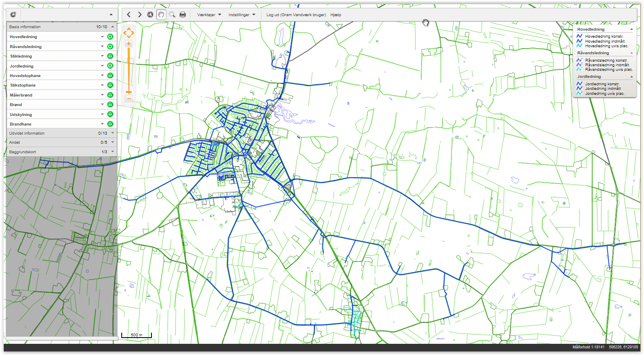Viewport: 644px width, 355px height.
Task: Toggle Stikstophane layer lock button
Action: coord(110,85)
